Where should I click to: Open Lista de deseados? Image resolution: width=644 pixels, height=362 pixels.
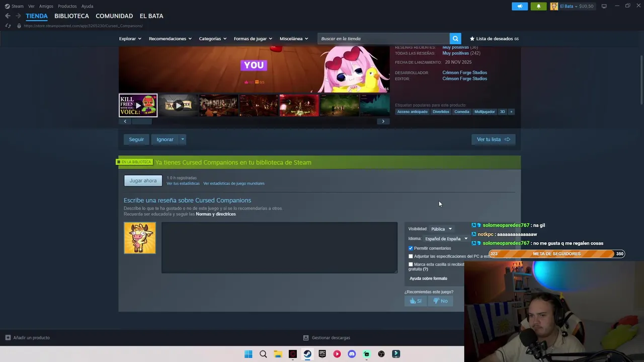click(494, 39)
